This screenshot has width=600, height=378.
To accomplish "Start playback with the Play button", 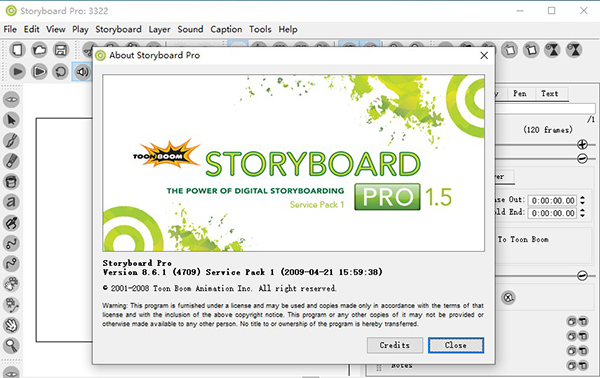I will click(x=17, y=72).
